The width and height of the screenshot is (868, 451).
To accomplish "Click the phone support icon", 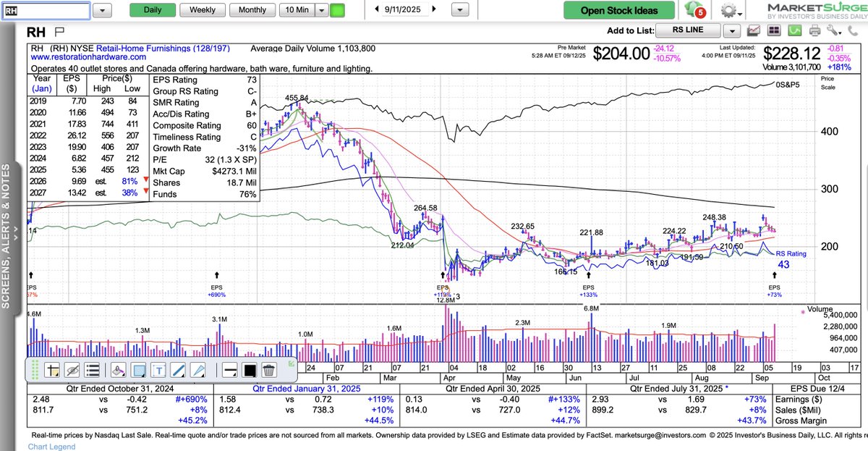I will [854, 30].
